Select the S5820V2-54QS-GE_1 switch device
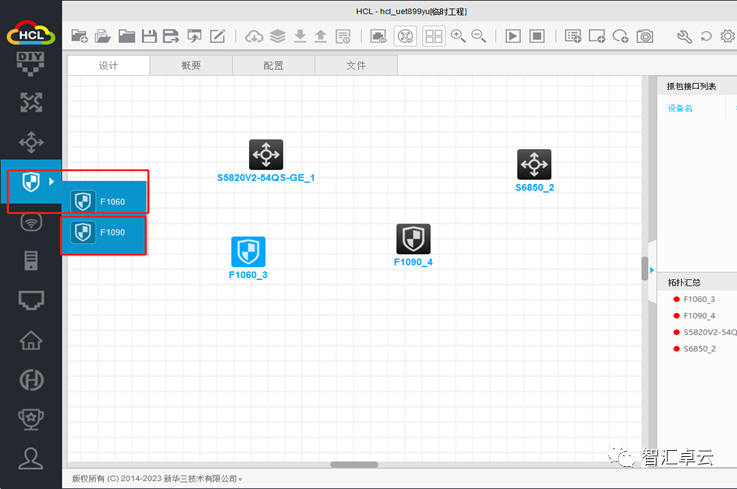Screen dimensions: 737x489 click(266, 154)
